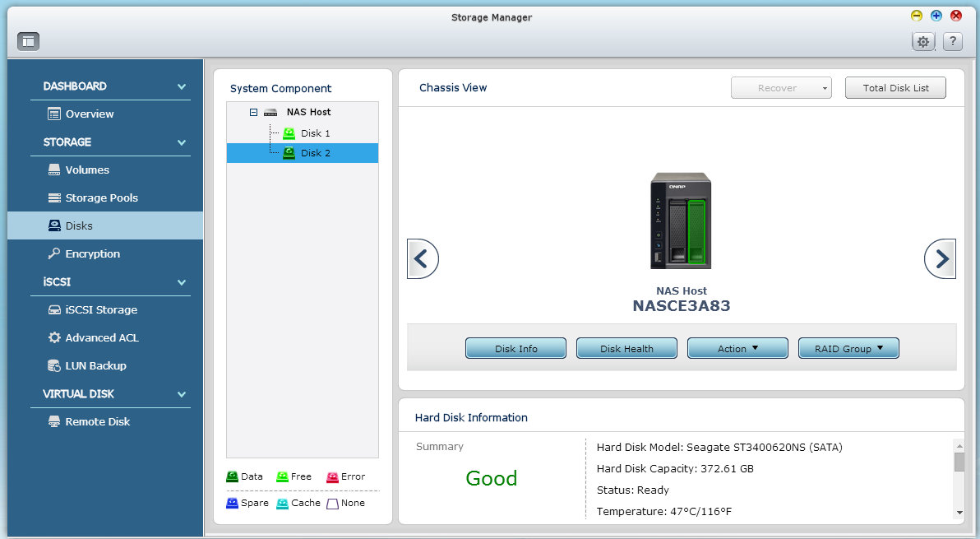Open Storage Pools from sidebar
Screen dimensions: 980x539
[101, 198]
